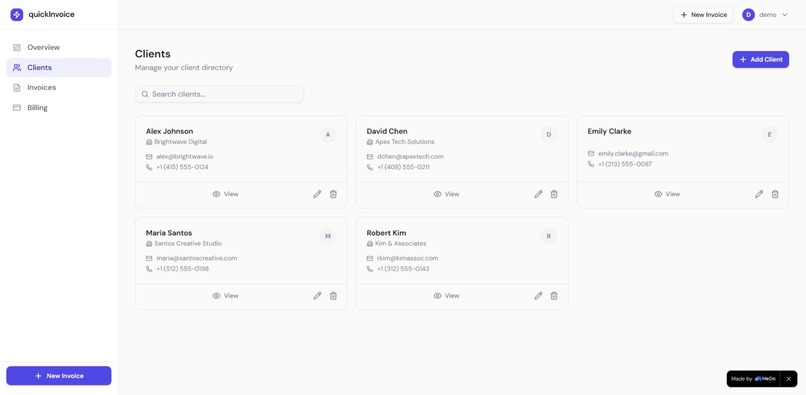Viewport: 806px width, 395px height.
Task: Delete Alex Johnson using the trash icon
Action: [x=333, y=194]
